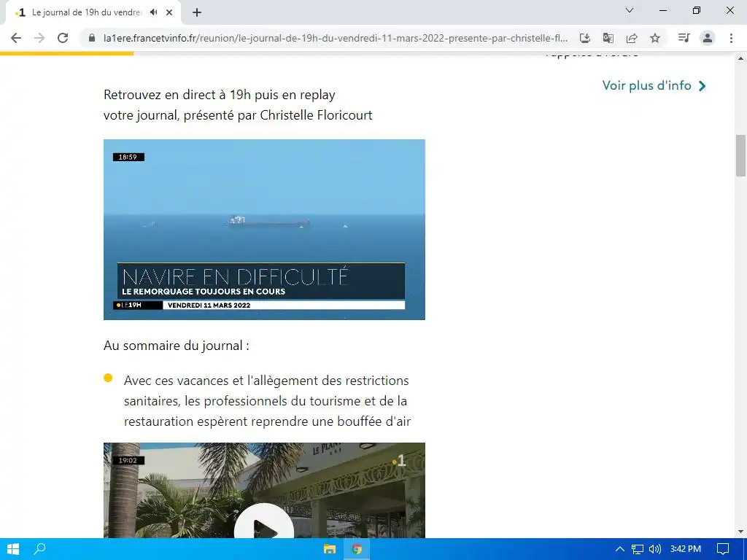Click the install app icon in address bar
This screenshot has width=747, height=560.
click(584, 38)
